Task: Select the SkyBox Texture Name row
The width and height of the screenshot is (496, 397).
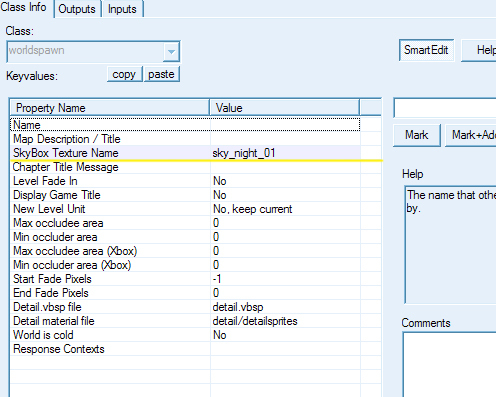Action: tap(185, 153)
